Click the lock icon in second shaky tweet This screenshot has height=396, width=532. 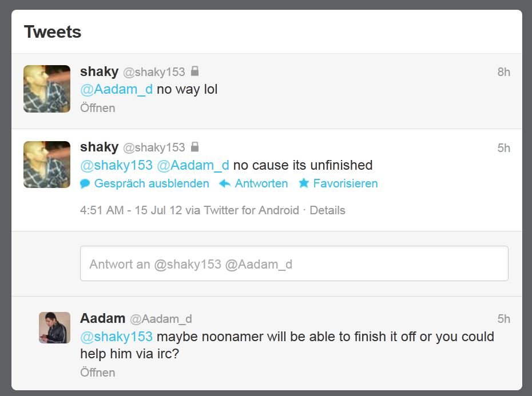pyautogui.click(x=194, y=147)
